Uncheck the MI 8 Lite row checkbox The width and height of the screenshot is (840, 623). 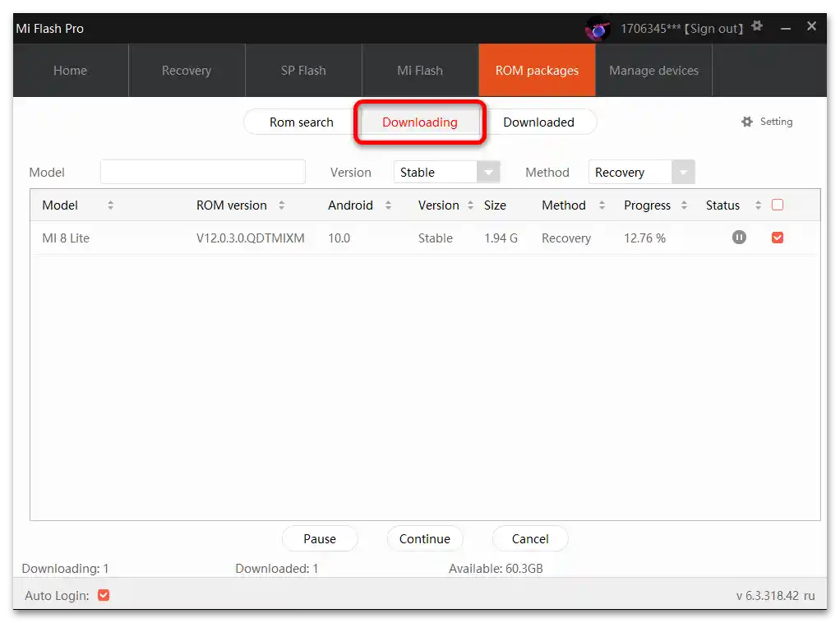778,238
